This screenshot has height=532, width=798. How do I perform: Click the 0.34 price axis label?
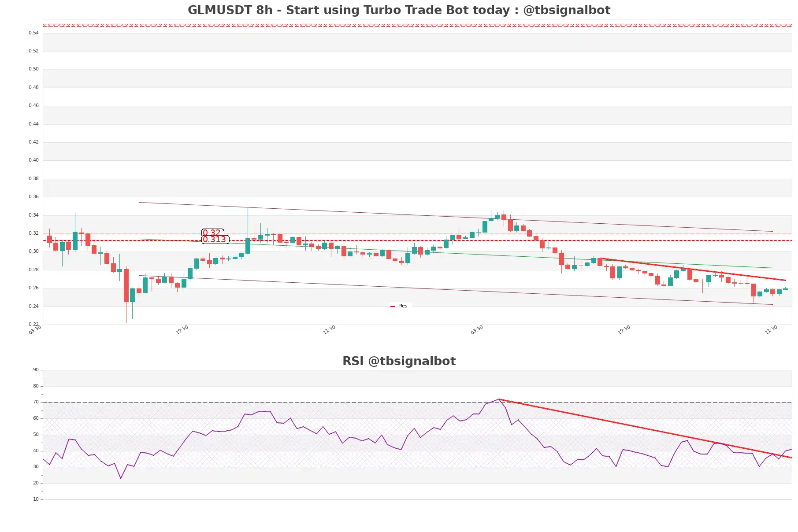[33, 215]
